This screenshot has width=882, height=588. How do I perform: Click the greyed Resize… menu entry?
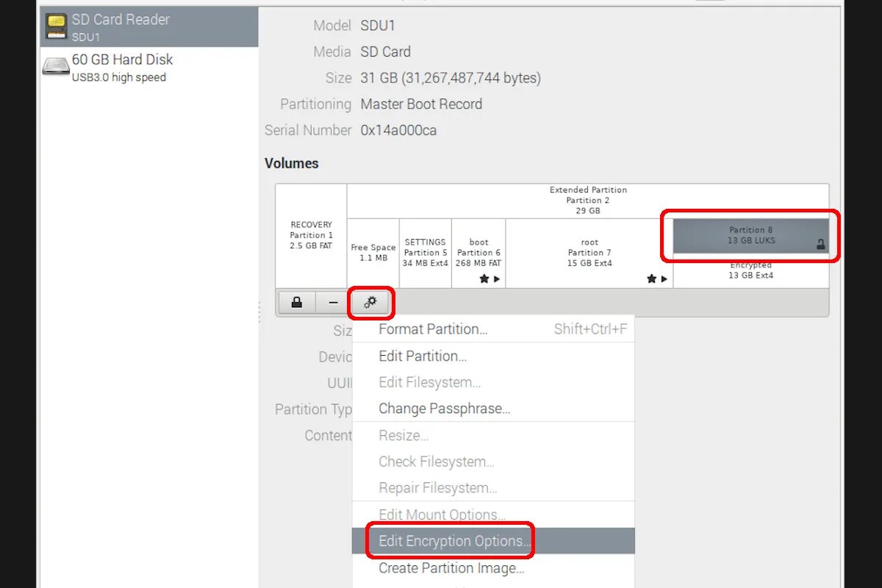[493, 435]
